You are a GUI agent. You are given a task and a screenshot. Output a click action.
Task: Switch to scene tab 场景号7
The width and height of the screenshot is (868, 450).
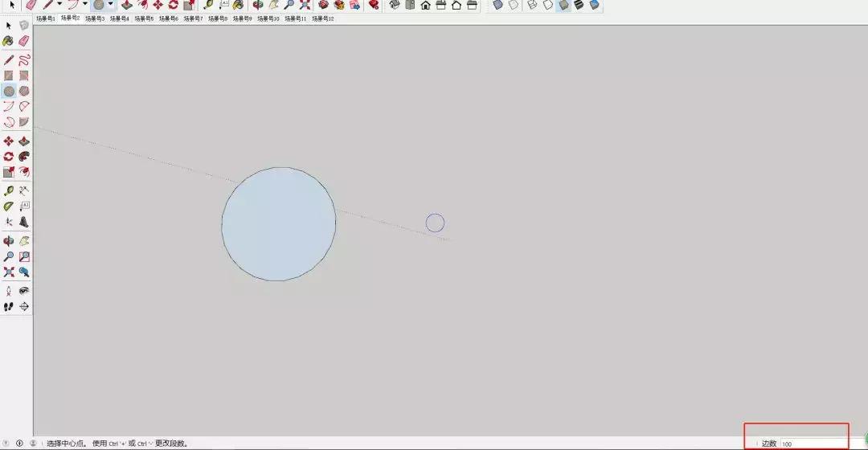tap(193, 18)
